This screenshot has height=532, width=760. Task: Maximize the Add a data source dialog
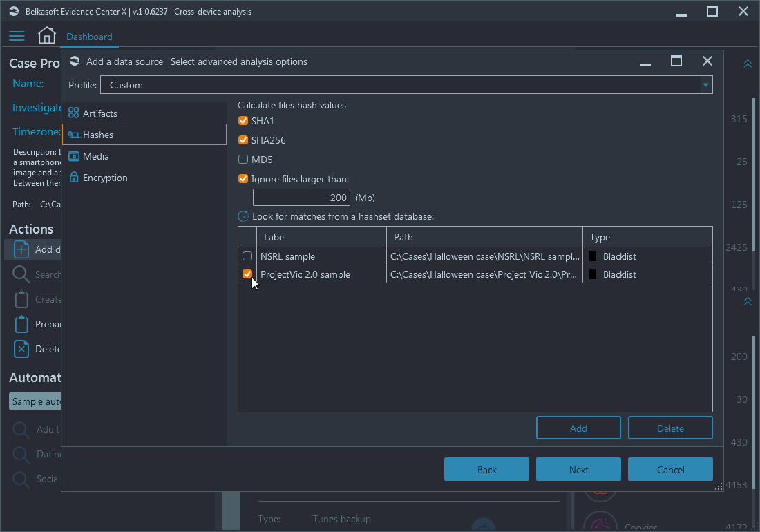(676, 61)
